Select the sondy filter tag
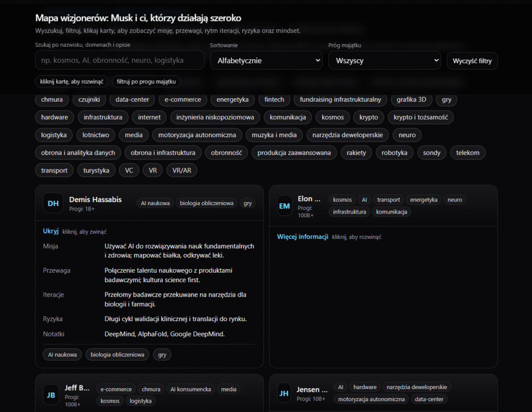 pyautogui.click(x=432, y=153)
